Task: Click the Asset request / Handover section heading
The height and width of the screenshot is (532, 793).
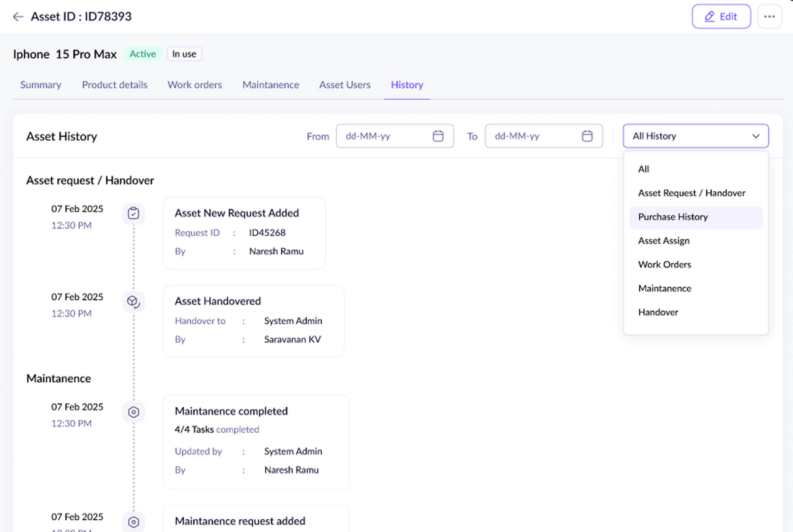Action: (90, 181)
